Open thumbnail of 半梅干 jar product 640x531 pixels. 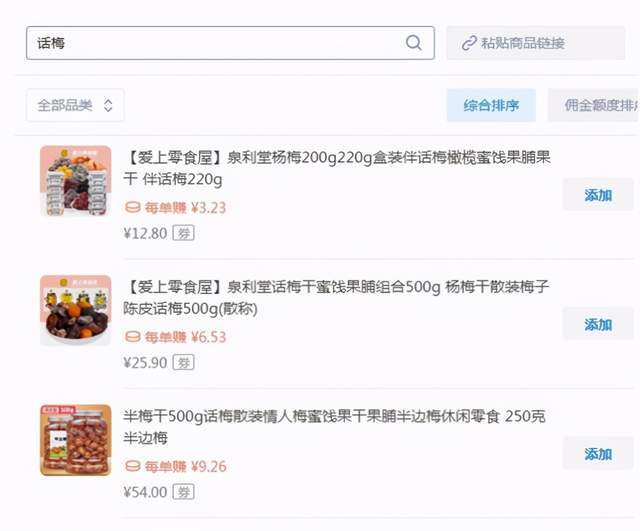pos(76,440)
